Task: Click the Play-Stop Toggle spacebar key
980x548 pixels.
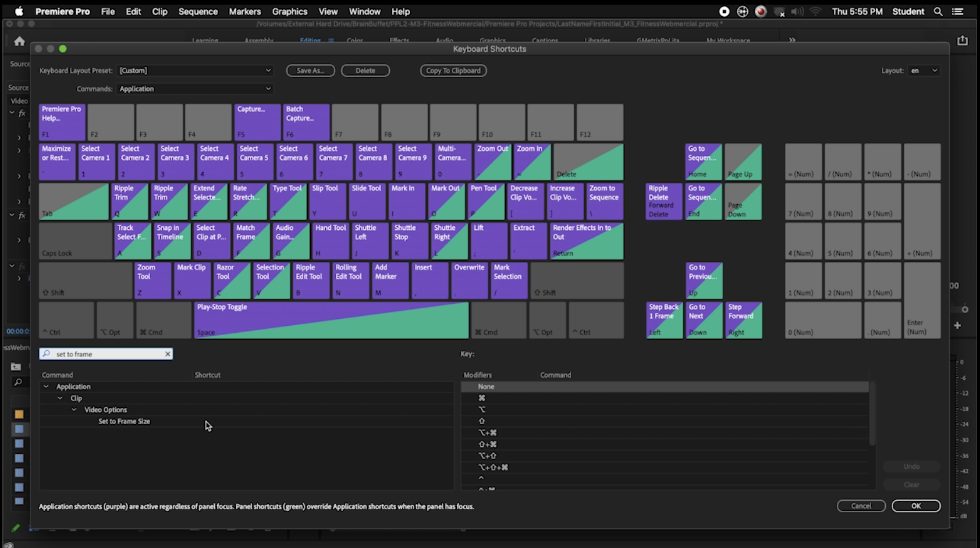Action: [x=331, y=320]
